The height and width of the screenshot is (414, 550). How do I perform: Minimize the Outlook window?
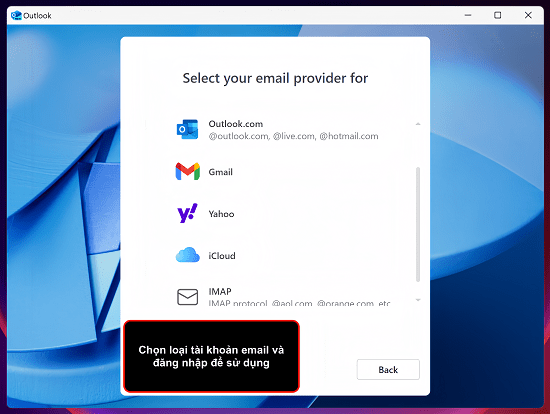(468, 15)
